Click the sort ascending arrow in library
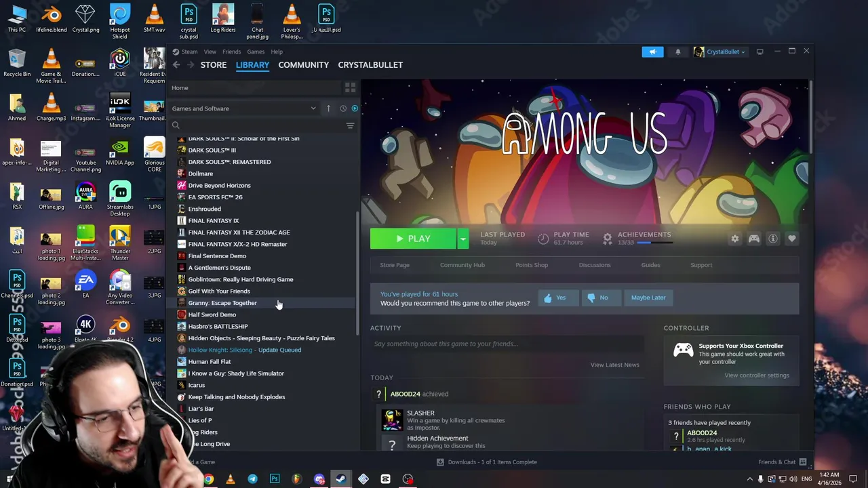 coord(328,108)
